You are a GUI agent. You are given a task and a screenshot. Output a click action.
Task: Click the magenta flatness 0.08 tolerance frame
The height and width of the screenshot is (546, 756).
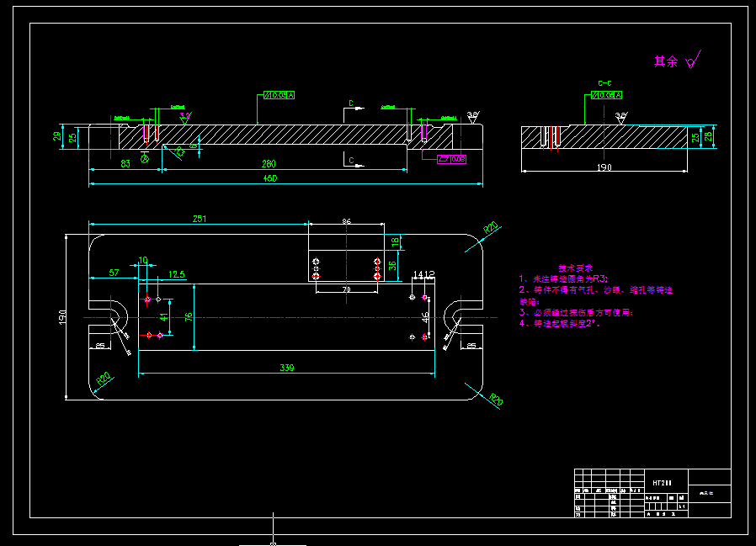click(452, 159)
